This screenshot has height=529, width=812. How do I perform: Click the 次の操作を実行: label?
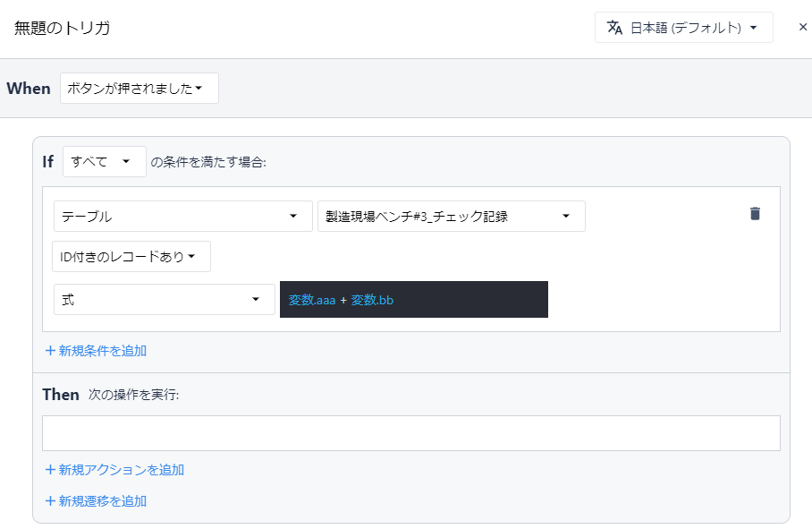[x=133, y=395]
